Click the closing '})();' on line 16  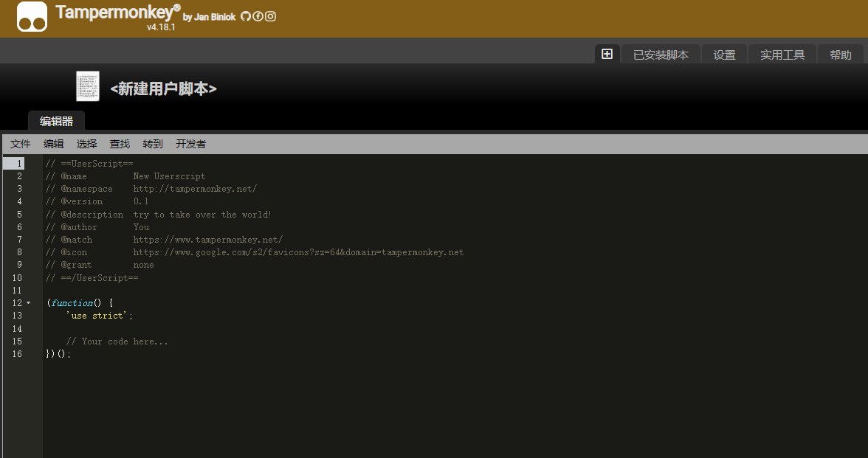59,354
